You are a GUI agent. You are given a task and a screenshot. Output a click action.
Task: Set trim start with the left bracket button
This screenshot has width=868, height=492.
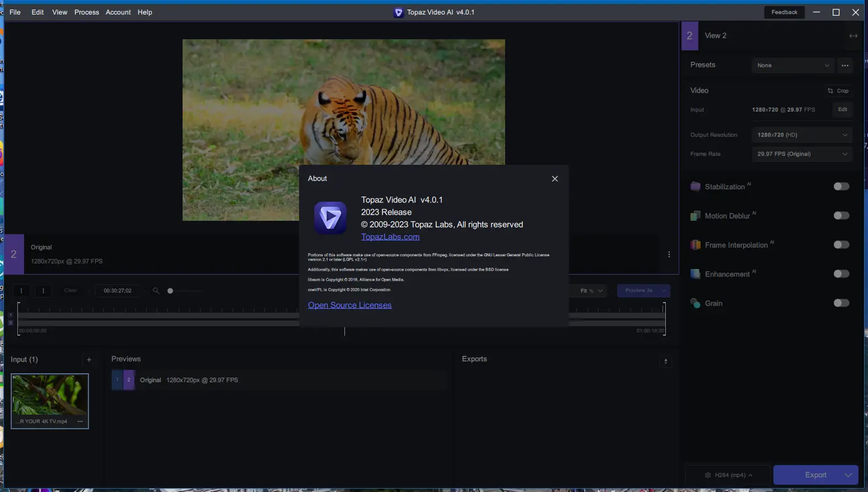(22, 291)
